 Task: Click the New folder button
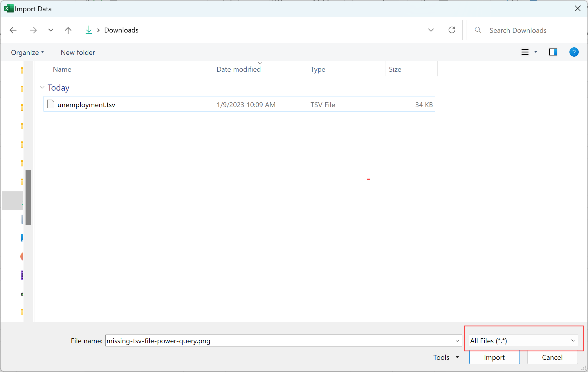78,53
